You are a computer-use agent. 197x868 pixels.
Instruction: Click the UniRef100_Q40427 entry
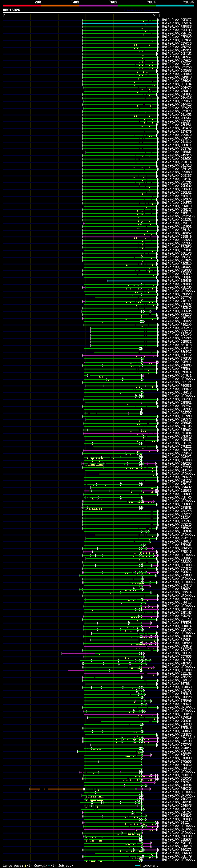click(x=177, y=267)
